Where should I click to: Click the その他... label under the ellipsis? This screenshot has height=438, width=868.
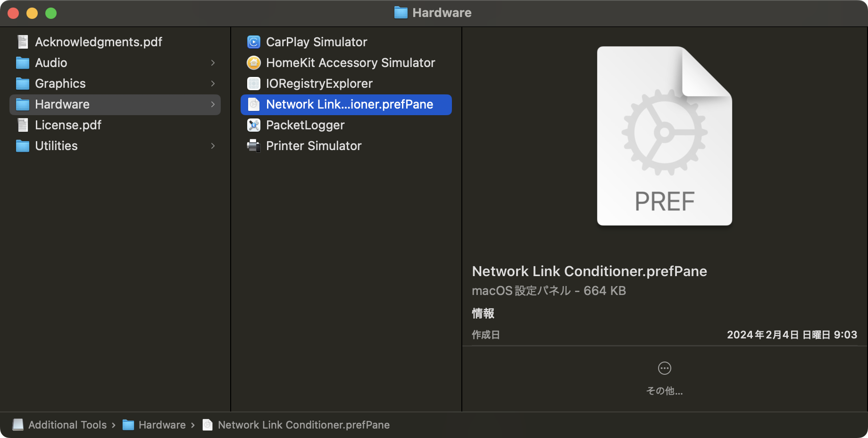665,391
